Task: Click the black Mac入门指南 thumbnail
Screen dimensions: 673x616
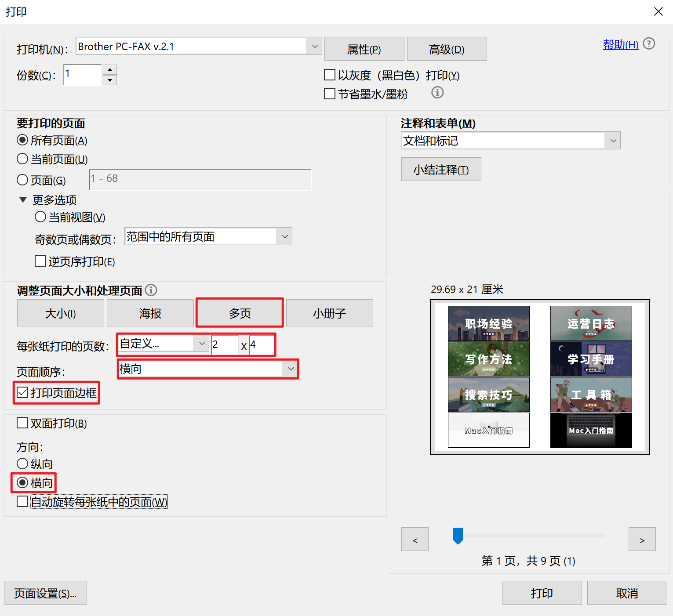Action: pos(591,430)
